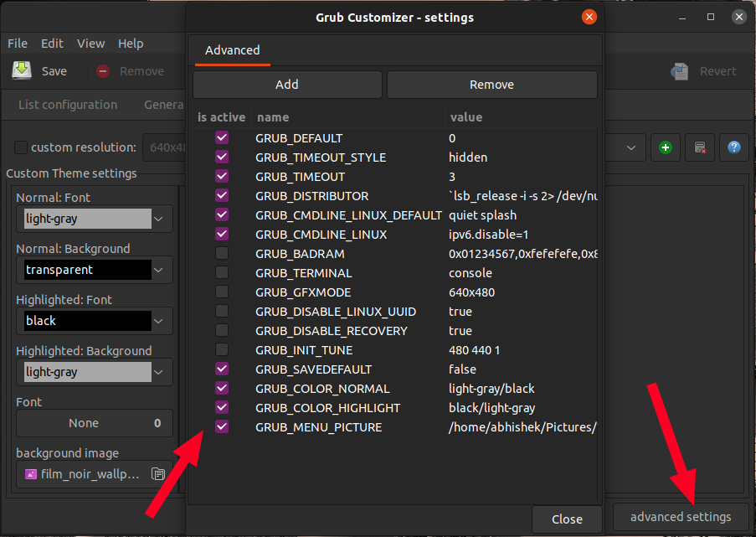Click the green plus add-theme icon
756x537 pixels.
coord(666,147)
